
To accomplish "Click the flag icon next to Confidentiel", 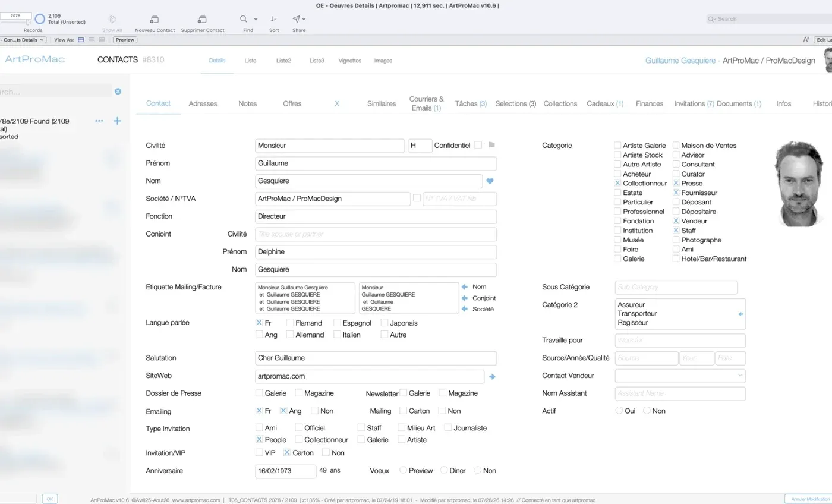I will [491, 145].
